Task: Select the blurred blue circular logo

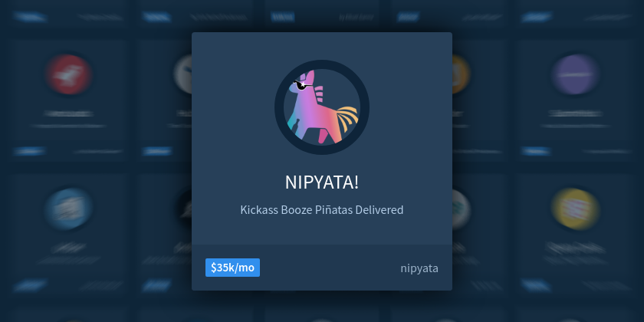Action: click(x=68, y=209)
